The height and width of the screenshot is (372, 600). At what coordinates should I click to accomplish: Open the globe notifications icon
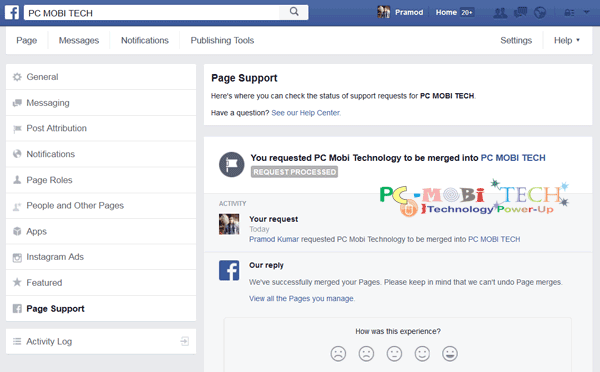tap(540, 13)
